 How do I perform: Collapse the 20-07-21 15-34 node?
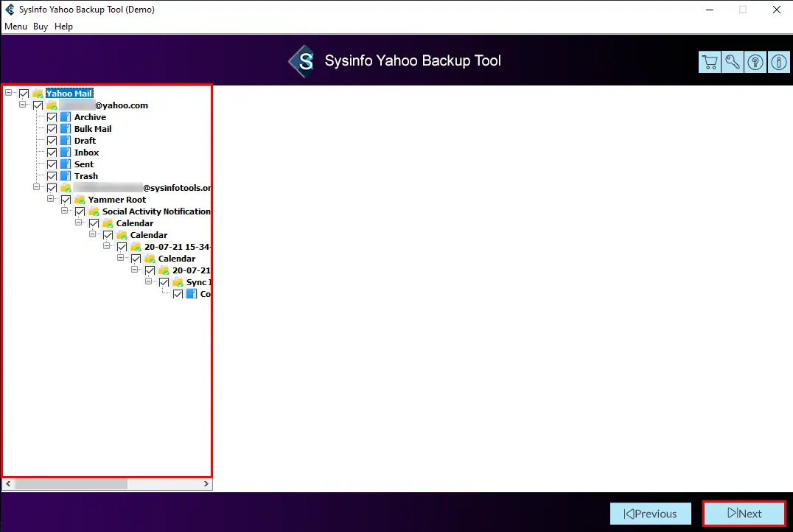(x=106, y=246)
